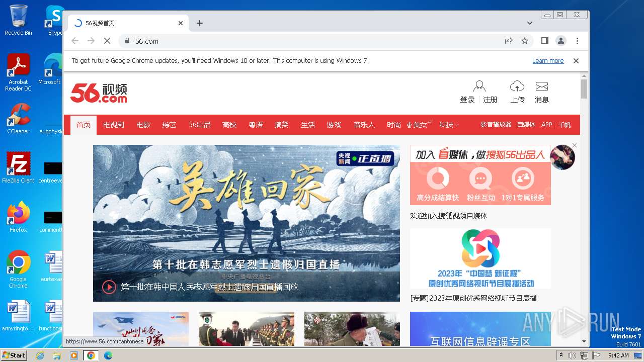Open the messages (消息) envelope icon
The height and width of the screenshot is (362, 644).
[542, 86]
